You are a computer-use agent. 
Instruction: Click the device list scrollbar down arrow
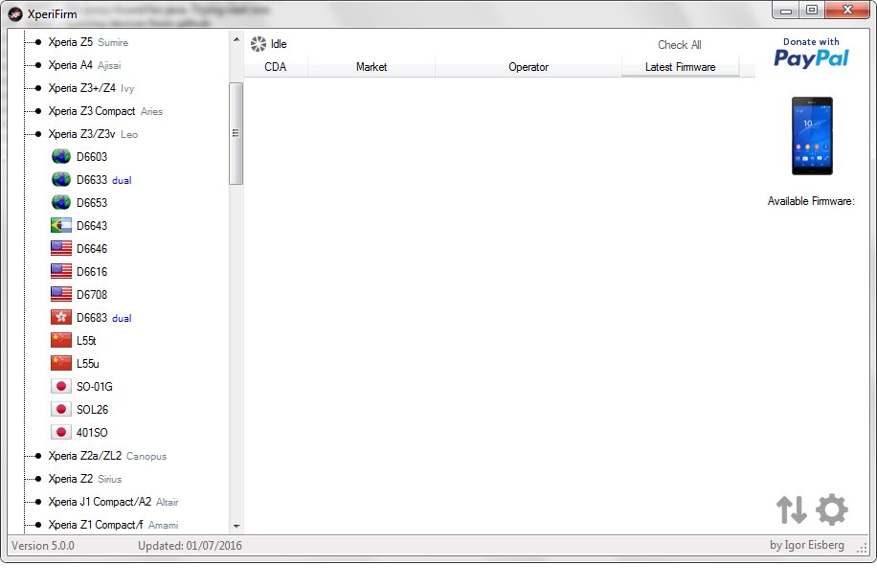coord(236,526)
